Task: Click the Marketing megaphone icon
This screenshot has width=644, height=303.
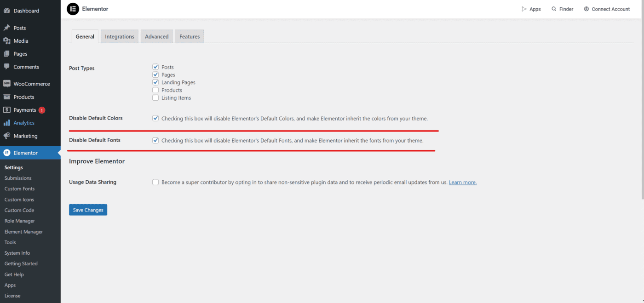Action: pos(7,136)
